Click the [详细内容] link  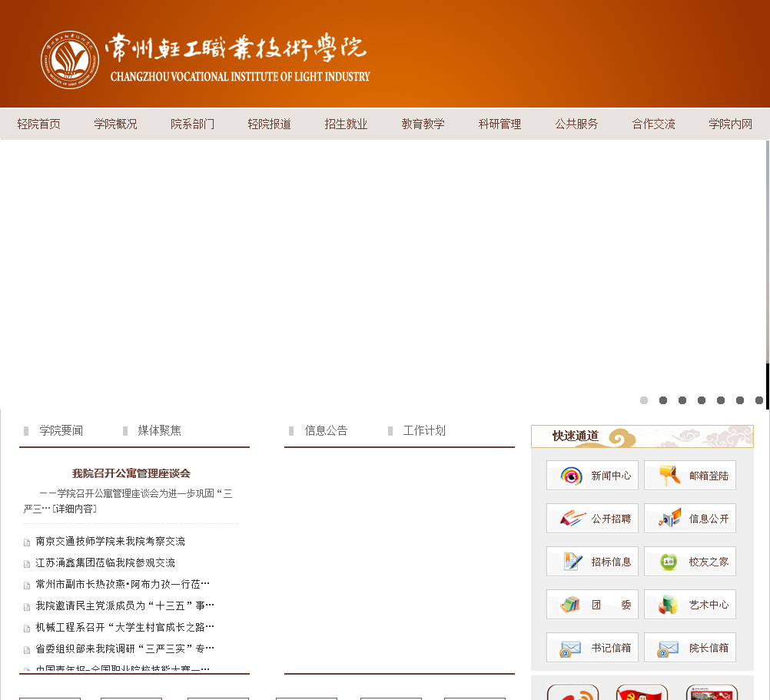75,509
